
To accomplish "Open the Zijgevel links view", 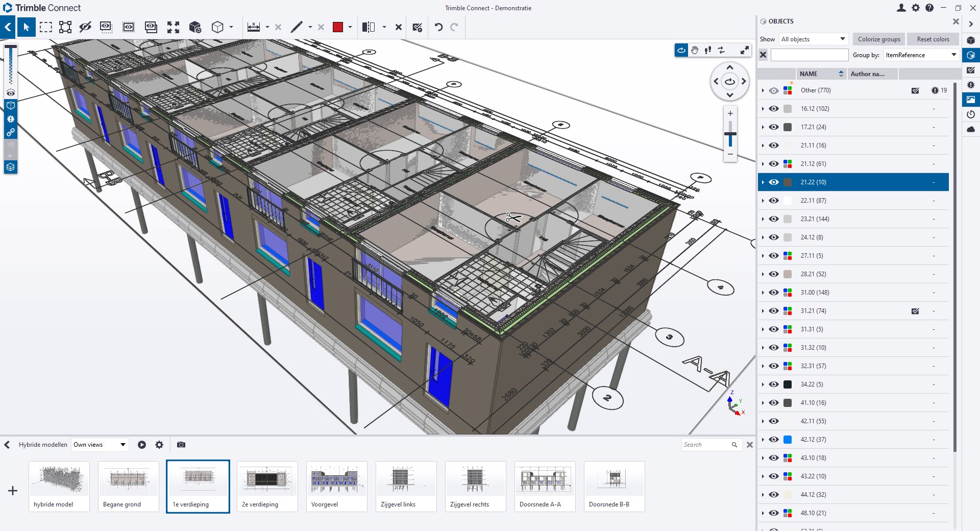I will coord(406,486).
